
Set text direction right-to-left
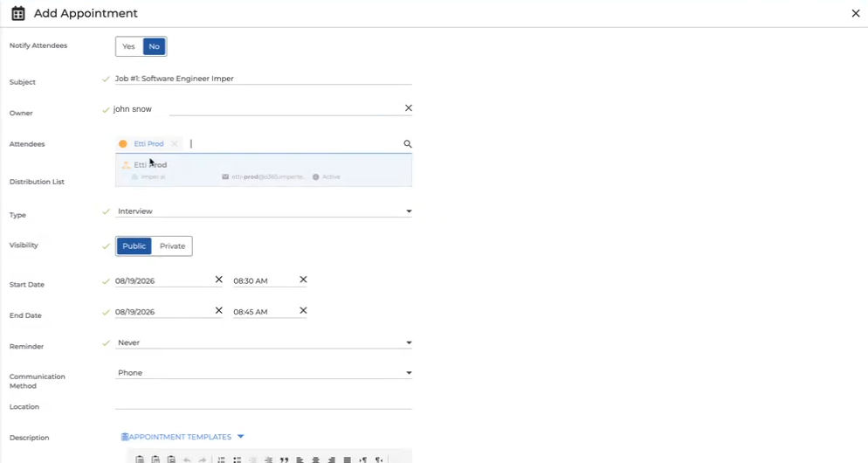click(379, 460)
